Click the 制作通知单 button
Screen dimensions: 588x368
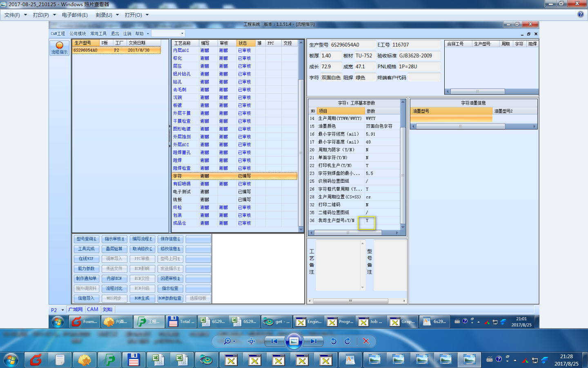click(x=87, y=278)
